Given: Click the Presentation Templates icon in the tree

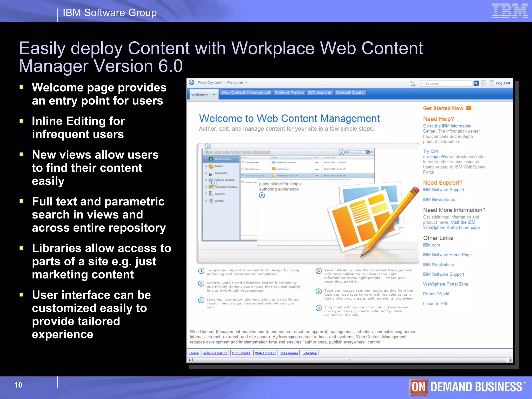Looking at the screenshot, I should [211, 187].
